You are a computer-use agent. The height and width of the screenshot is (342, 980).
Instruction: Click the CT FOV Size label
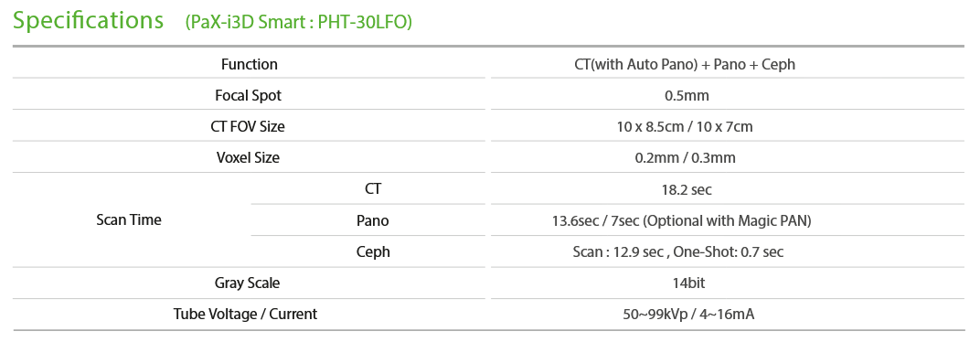248,127
